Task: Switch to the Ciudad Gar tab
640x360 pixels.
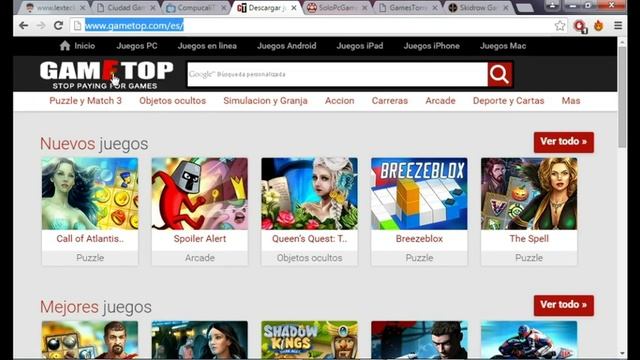Action: (x=126, y=8)
